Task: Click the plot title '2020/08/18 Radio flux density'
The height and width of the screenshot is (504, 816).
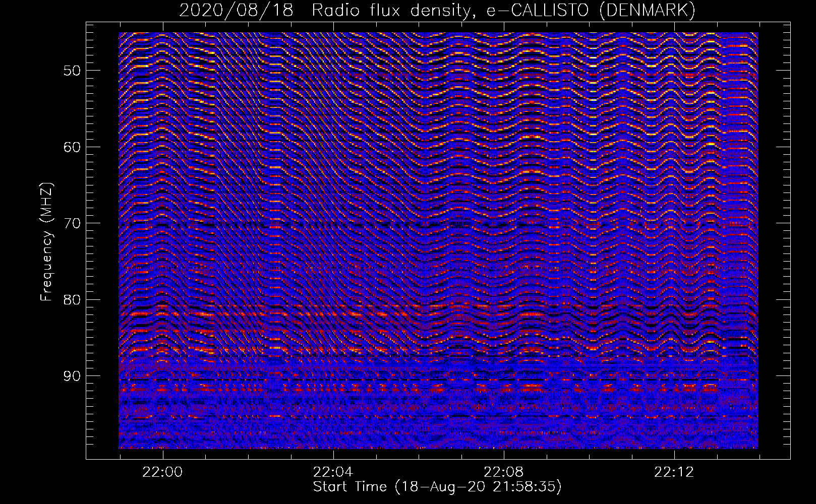Action: [437, 10]
